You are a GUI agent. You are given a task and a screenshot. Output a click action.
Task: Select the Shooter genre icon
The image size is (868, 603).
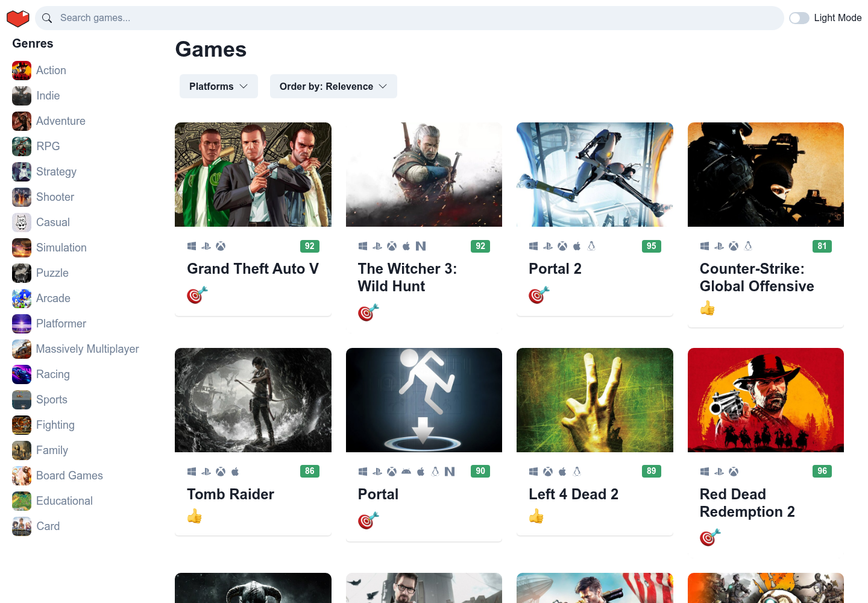pyautogui.click(x=22, y=197)
